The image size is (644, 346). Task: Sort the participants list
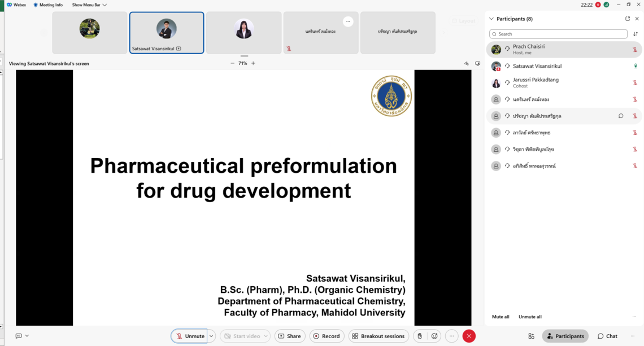636,34
